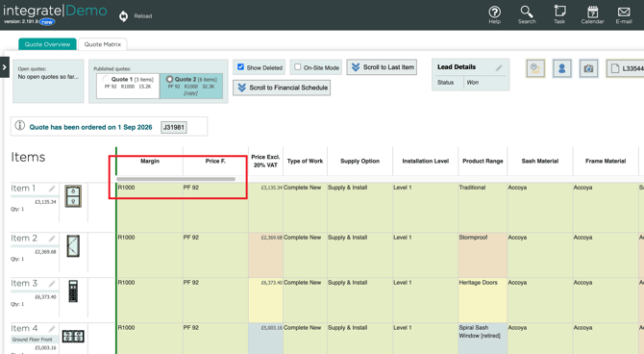
Task: Click the Type of Work header
Action: coord(305,162)
